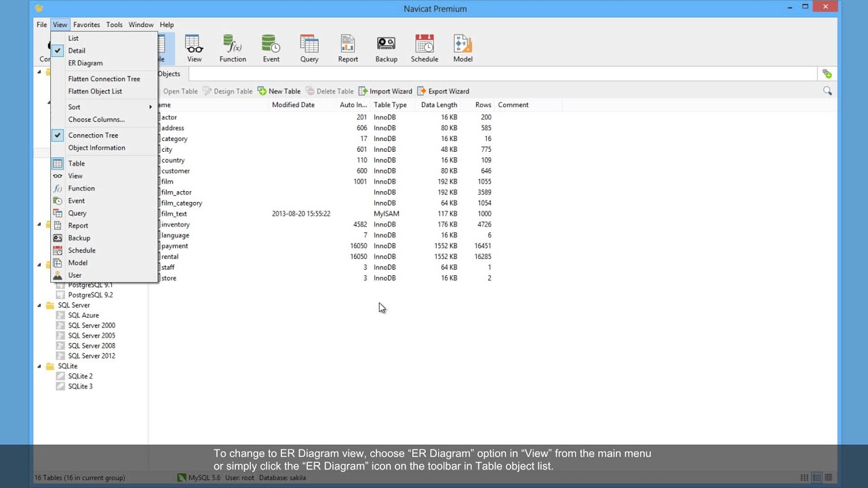Choose View entry with glasses icon in menu
Screen dimensions: 868x488
(x=104, y=176)
